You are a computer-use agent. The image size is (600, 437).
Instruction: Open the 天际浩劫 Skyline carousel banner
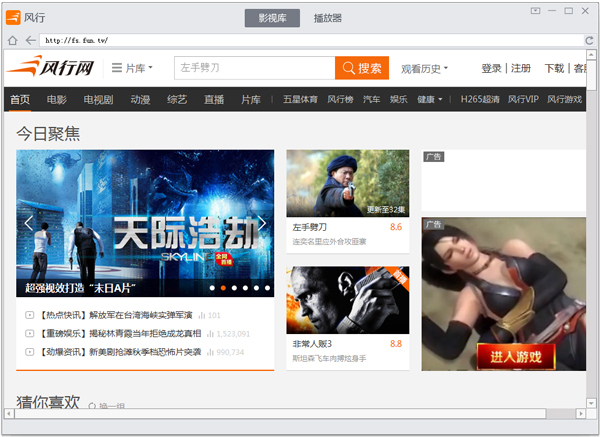coord(145,223)
